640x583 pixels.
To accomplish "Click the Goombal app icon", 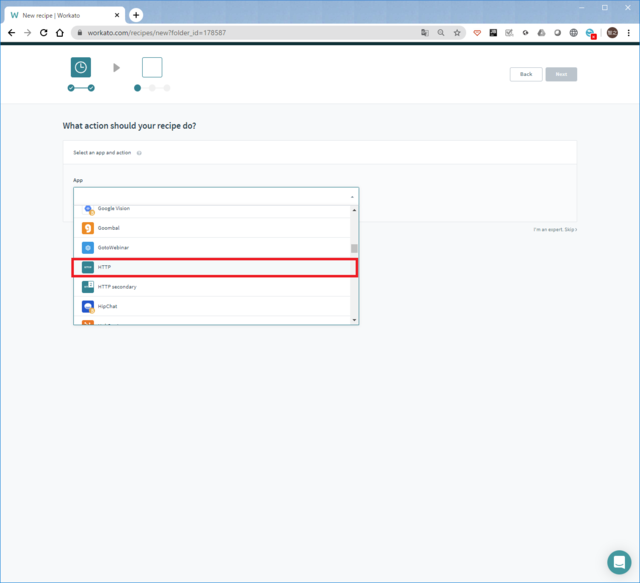I will point(88,228).
